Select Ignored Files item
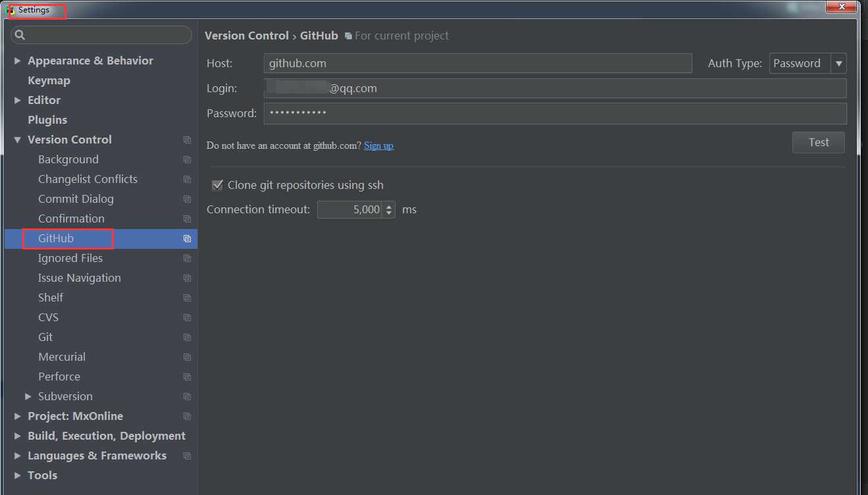Viewport: 868px width, 495px height. 70,258
